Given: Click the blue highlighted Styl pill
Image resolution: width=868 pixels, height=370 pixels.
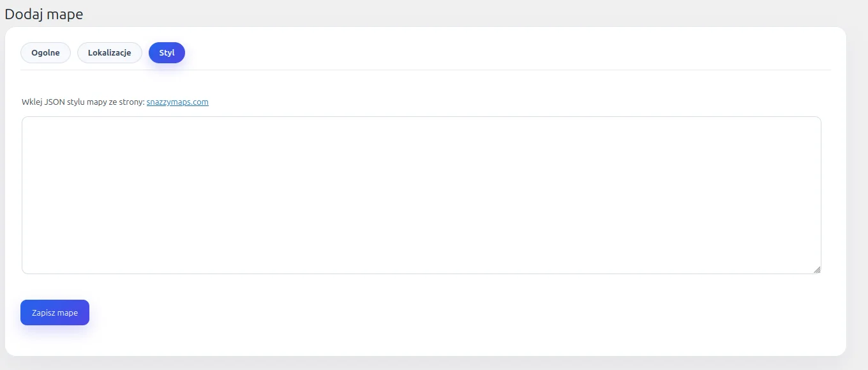Looking at the screenshot, I should point(167,53).
